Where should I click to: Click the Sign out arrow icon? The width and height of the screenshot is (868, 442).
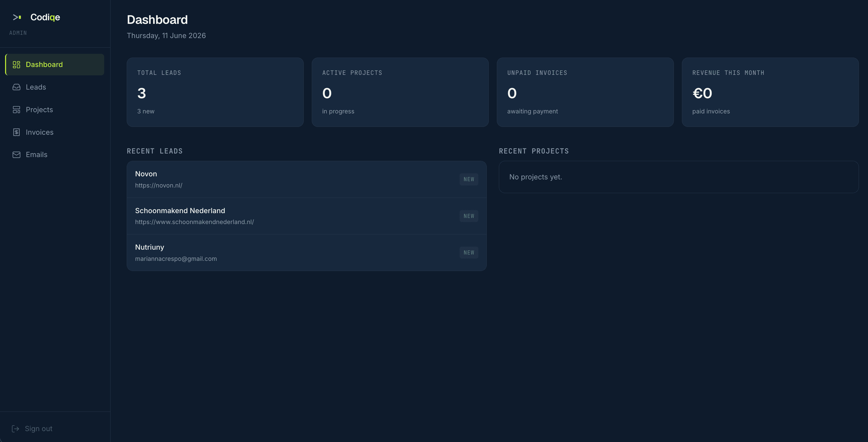pyautogui.click(x=15, y=429)
